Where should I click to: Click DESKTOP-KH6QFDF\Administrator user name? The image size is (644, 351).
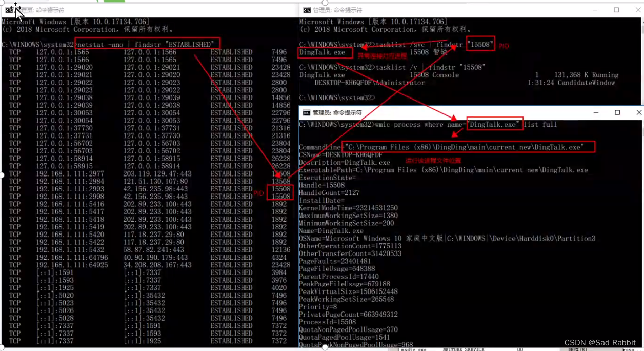pos(370,83)
